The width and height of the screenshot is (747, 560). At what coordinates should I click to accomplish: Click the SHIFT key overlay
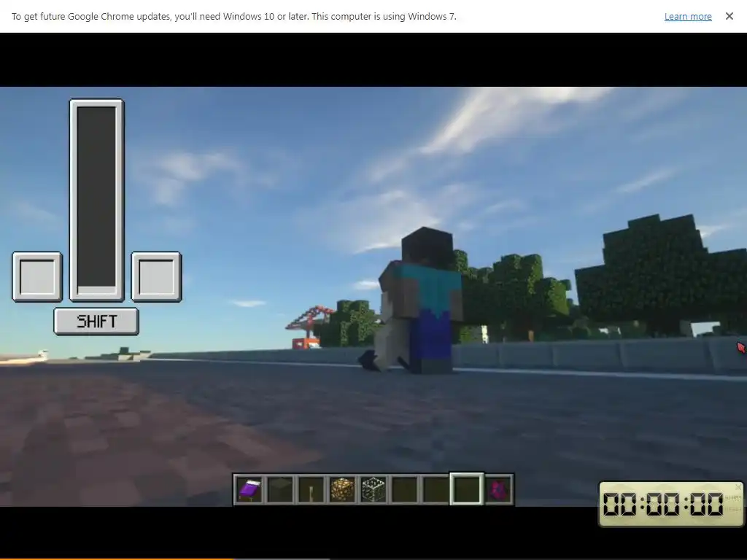coord(96,322)
